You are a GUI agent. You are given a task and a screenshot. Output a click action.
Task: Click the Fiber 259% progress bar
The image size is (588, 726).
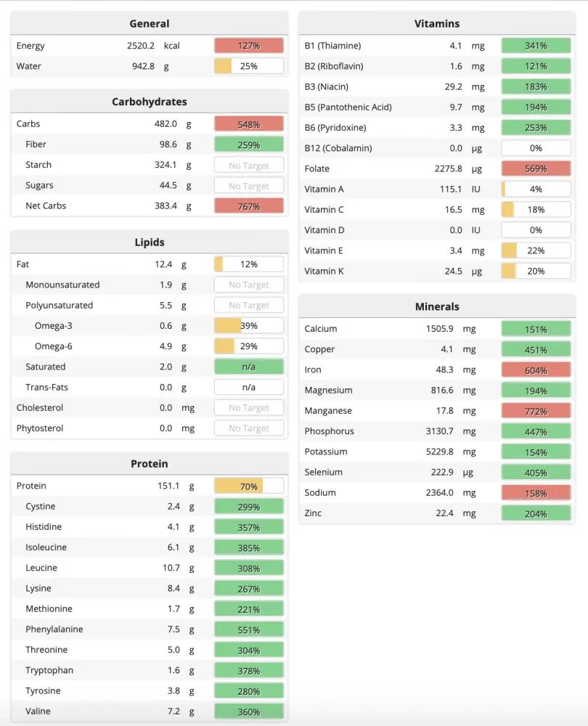click(x=248, y=144)
